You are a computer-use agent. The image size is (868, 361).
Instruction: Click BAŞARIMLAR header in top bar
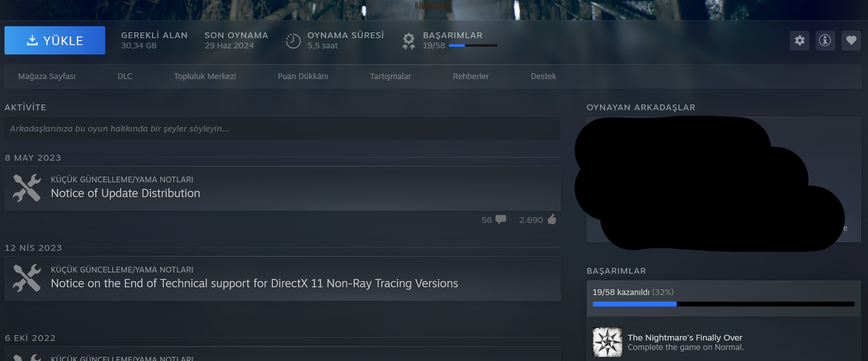pos(453,35)
